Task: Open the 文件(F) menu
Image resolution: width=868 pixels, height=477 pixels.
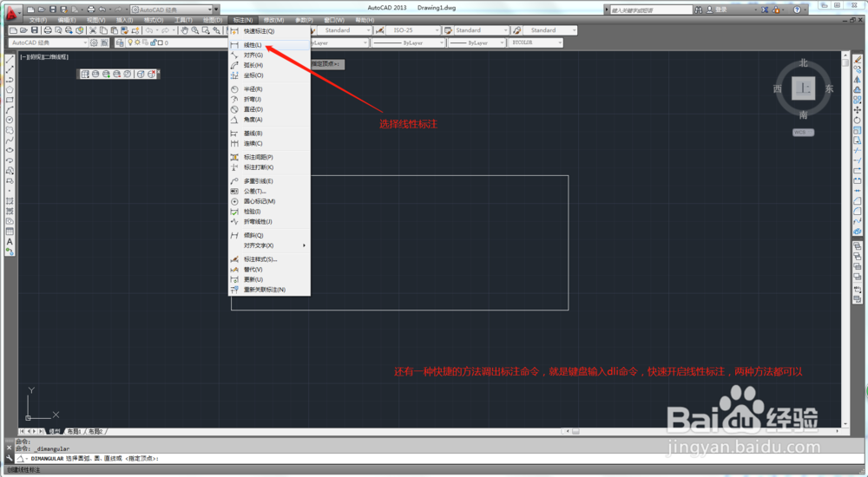Action: [38, 21]
